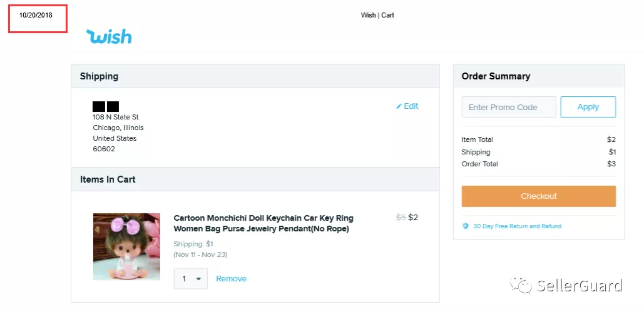
Task: Click the Shipping section header
Action: (x=99, y=76)
